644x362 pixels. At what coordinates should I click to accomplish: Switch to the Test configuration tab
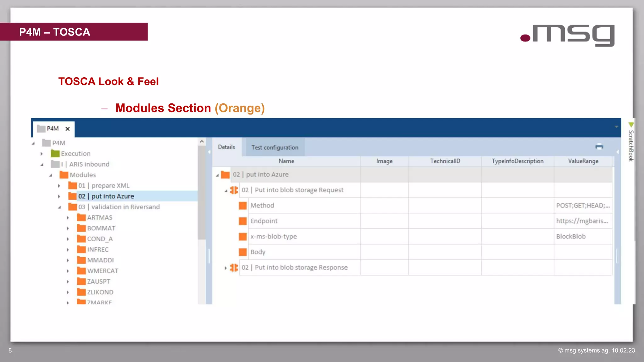(275, 147)
